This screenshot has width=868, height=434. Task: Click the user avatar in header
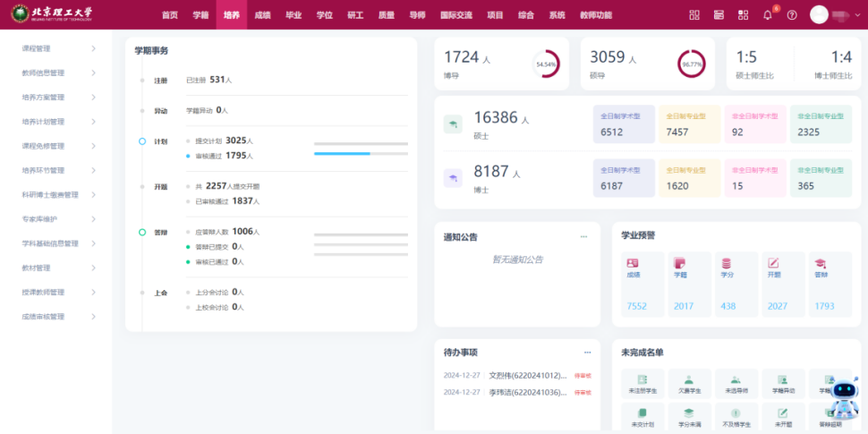pos(819,15)
